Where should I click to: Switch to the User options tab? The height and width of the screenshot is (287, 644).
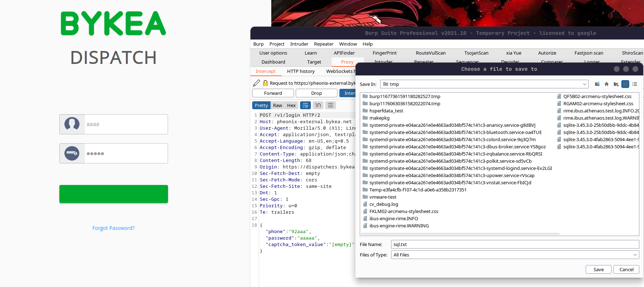point(273,53)
